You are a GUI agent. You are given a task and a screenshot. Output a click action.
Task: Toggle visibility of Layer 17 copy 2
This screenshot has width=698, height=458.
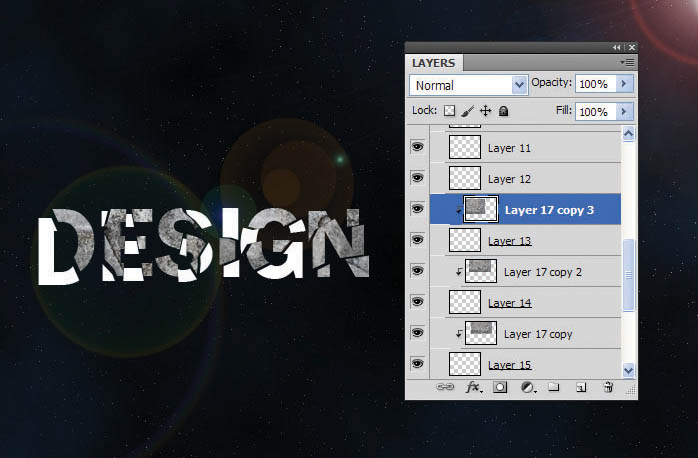click(417, 271)
